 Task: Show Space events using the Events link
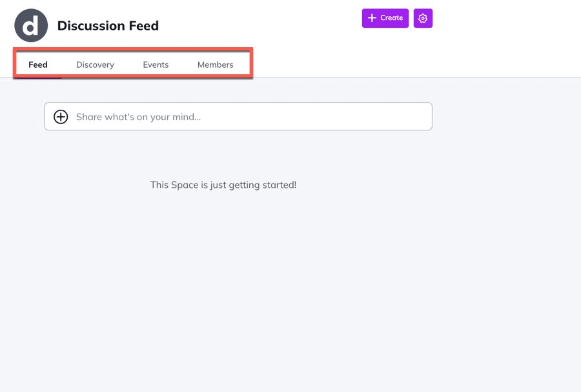[x=156, y=65]
